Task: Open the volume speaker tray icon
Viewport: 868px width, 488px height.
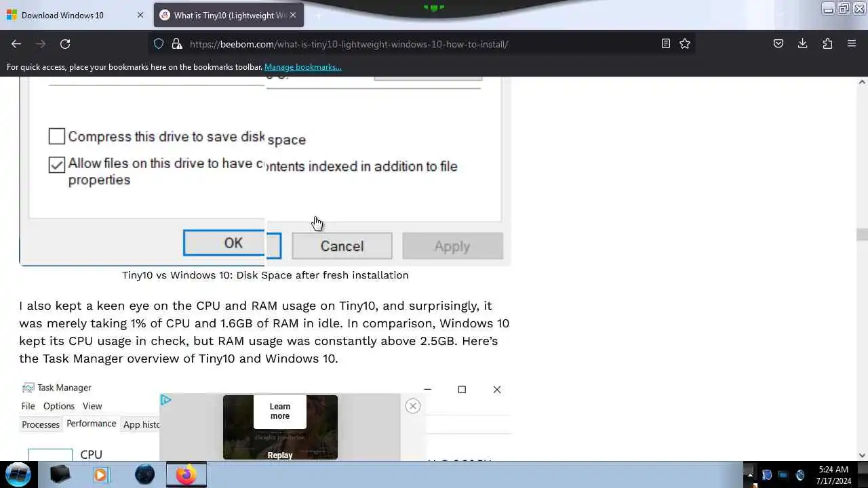Action: 800,475
